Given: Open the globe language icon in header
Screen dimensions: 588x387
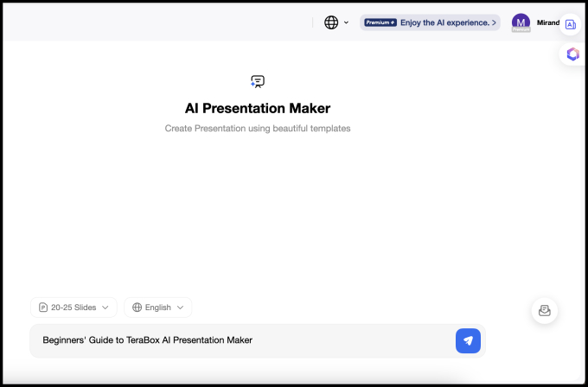Looking at the screenshot, I should point(331,22).
